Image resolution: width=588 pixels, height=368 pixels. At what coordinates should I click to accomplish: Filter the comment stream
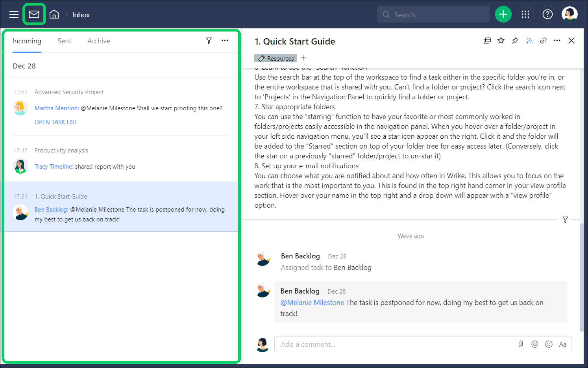[565, 220]
